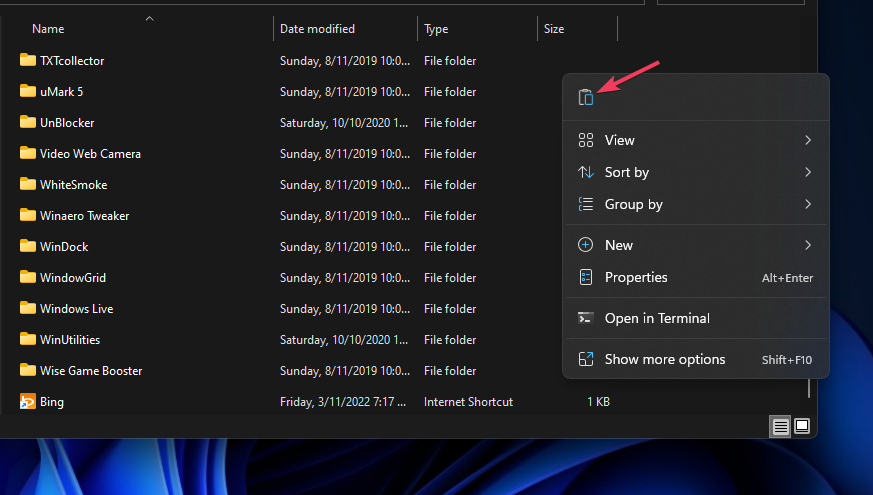
Task: Switch to large thumbnails view icon
Action: point(802,427)
